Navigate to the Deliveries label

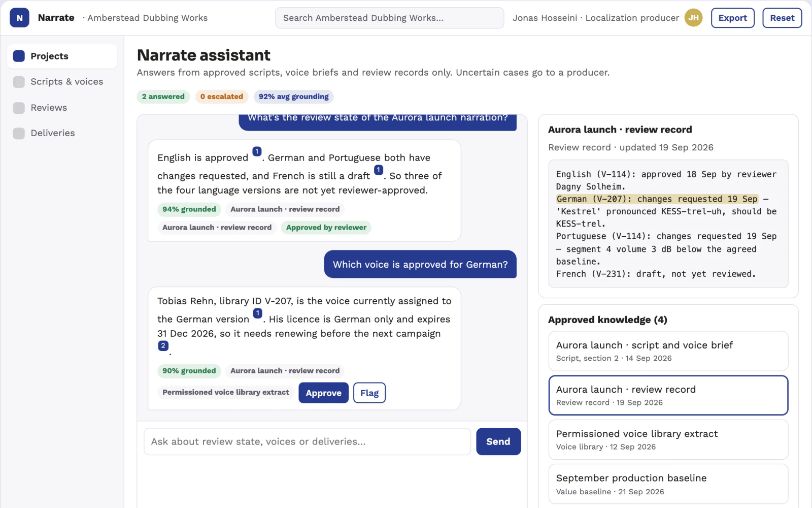click(x=53, y=133)
